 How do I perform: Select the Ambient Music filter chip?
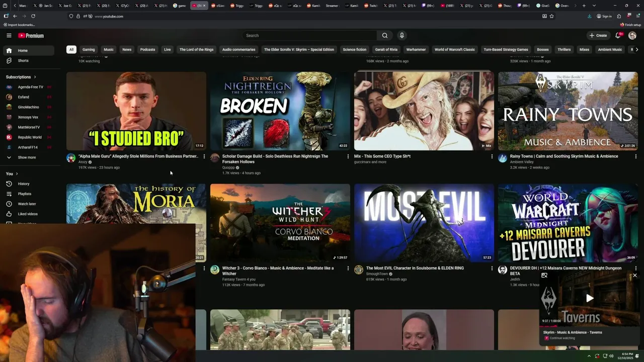pos(610,50)
